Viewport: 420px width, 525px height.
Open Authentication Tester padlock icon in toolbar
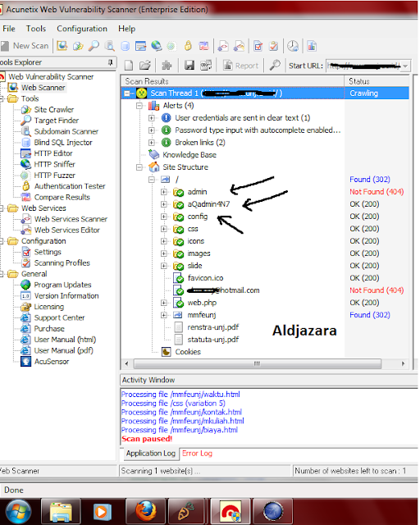click(x=188, y=46)
